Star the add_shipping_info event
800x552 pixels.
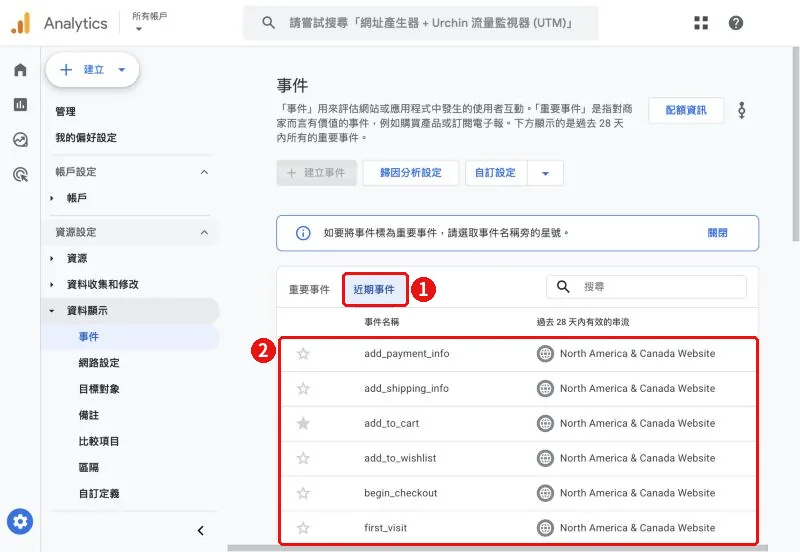(303, 389)
